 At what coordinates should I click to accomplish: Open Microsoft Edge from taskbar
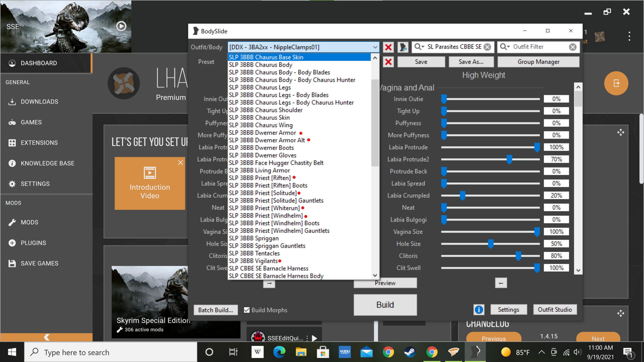coord(279,352)
